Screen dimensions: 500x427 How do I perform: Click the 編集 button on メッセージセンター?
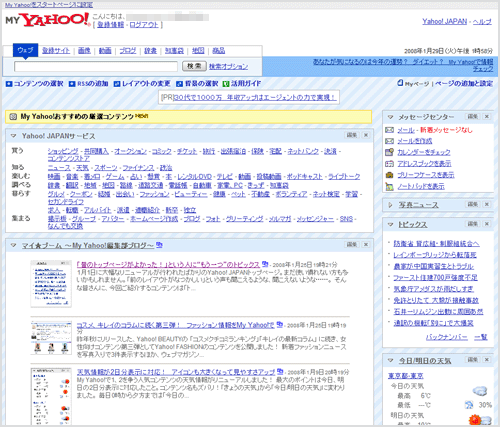pyautogui.click(x=473, y=116)
